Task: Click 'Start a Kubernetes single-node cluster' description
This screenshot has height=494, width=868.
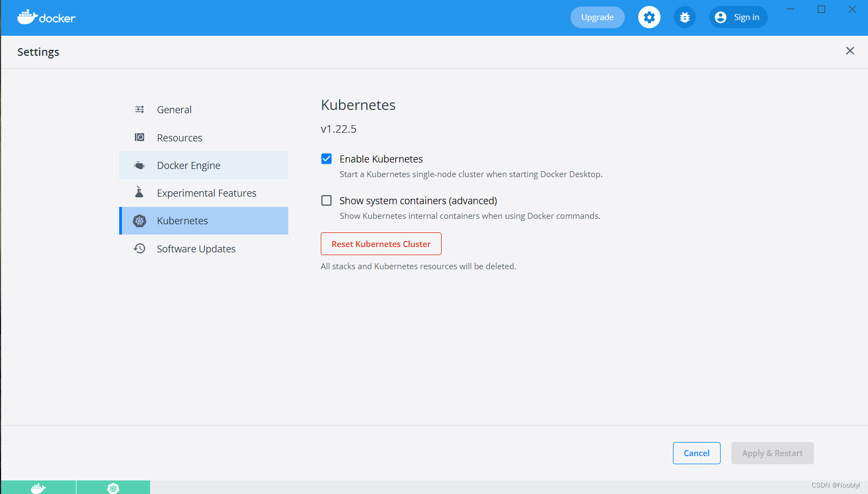Action: coord(471,174)
